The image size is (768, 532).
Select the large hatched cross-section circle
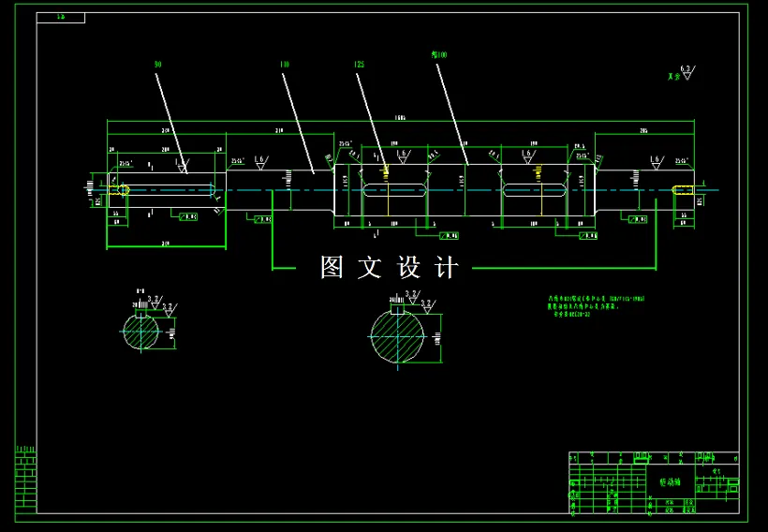pos(397,336)
